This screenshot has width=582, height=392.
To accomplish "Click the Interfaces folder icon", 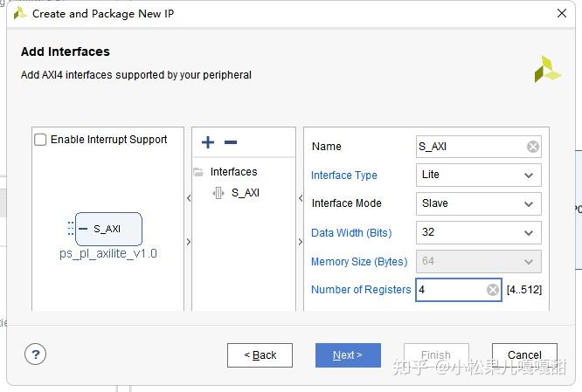I will (198, 172).
